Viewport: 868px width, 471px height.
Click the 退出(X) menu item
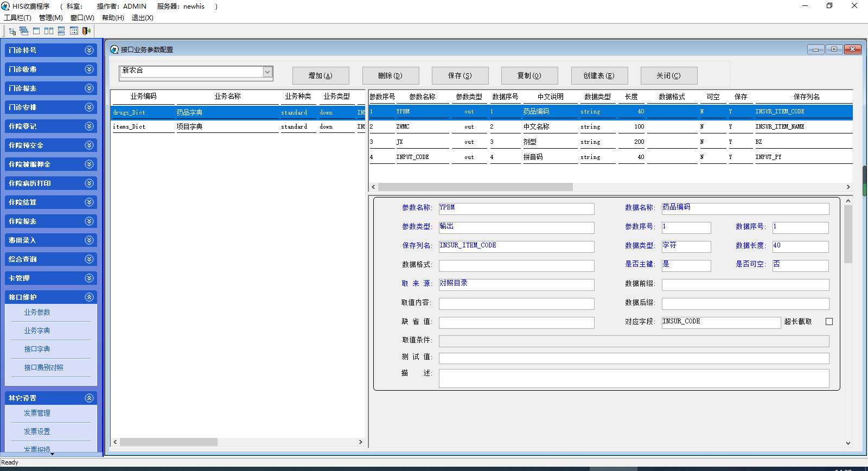tap(142, 18)
